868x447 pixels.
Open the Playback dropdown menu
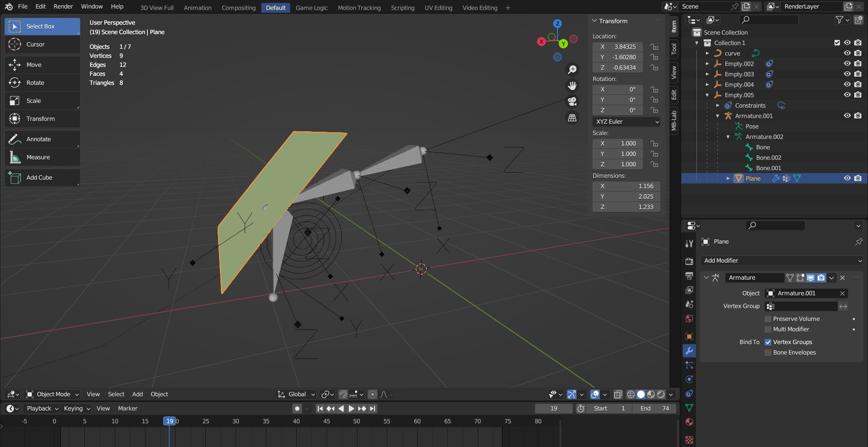(x=42, y=408)
